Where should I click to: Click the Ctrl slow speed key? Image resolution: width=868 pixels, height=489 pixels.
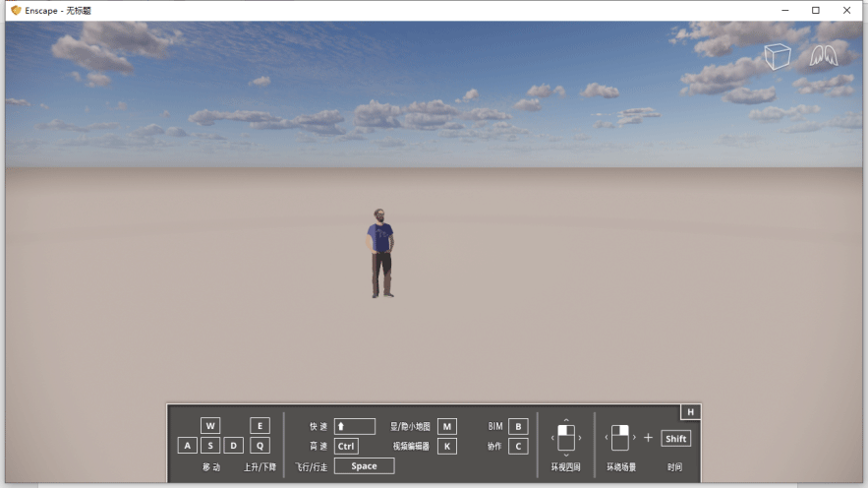346,446
